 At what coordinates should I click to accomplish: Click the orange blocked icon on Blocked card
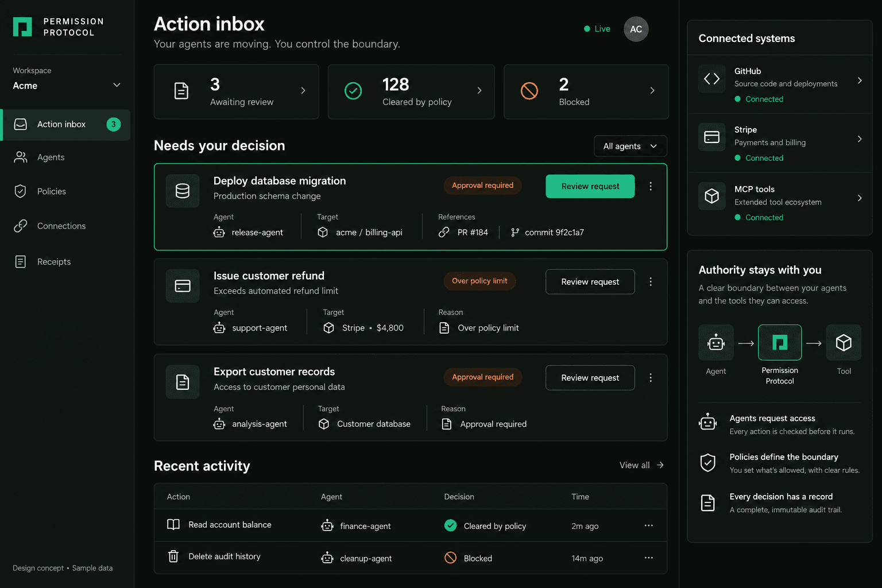(529, 91)
